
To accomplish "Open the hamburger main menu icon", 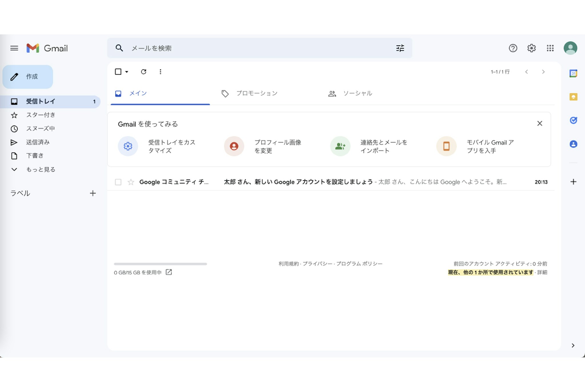I will click(x=14, y=48).
